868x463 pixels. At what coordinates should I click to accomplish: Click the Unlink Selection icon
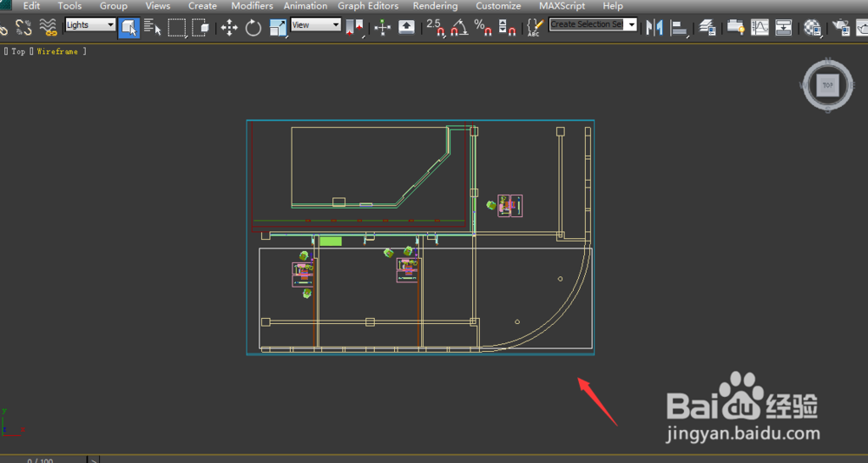(x=23, y=27)
